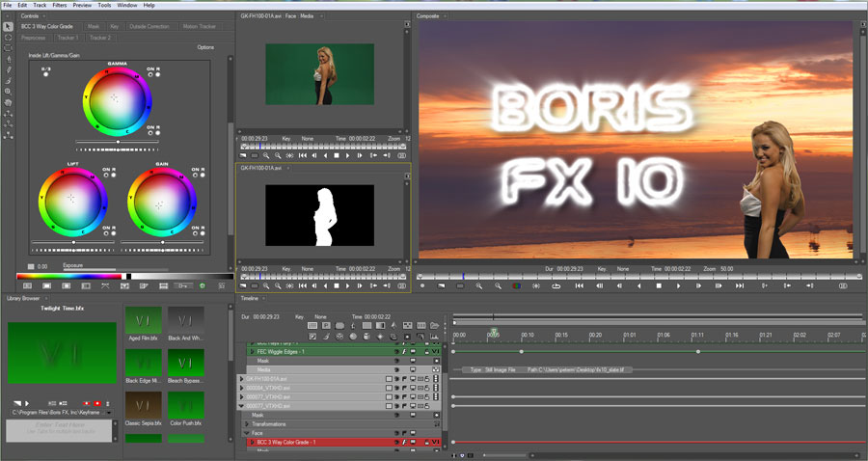Image resolution: width=868 pixels, height=461 pixels.
Task: Select Classic Sepia.bfx preset thumbnail
Action: (x=143, y=406)
